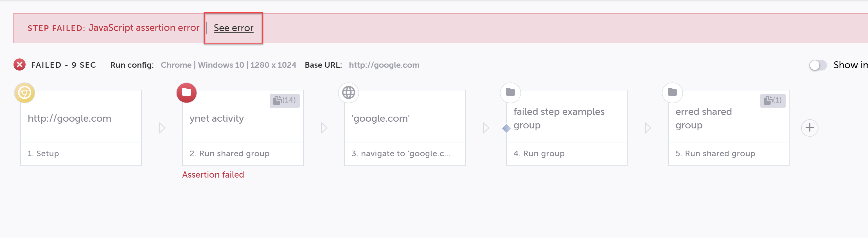Click the globe navigation step icon
This screenshot has height=238, width=868.
(348, 92)
